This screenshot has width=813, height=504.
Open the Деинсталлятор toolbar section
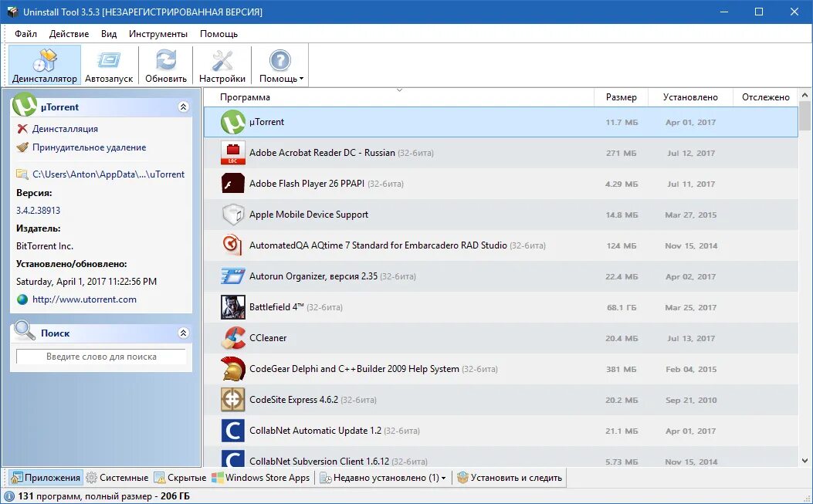pyautogui.click(x=45, y=66)
